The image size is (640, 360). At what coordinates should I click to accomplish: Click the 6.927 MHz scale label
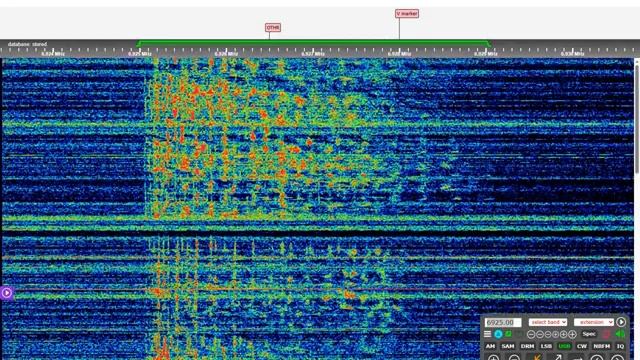click(x=313, y=53)
